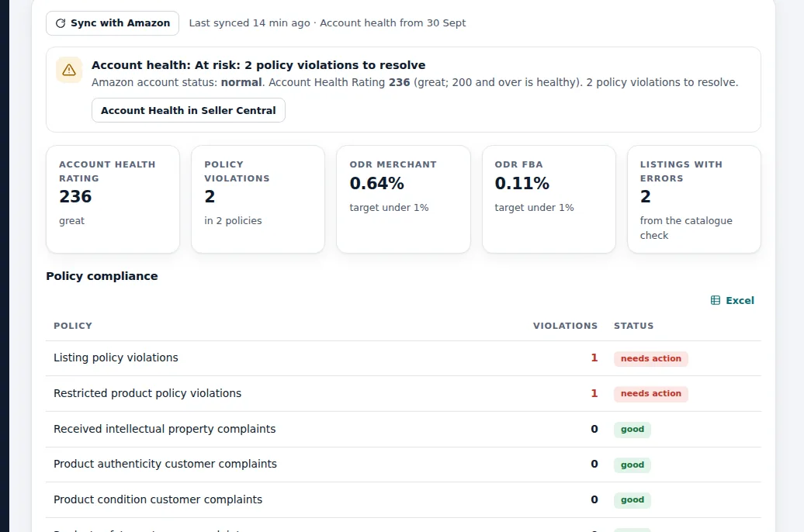Click the 0.11% ODR FBA value
The height and width of the screenshot is (532, 804).
(x=522, y=184)
